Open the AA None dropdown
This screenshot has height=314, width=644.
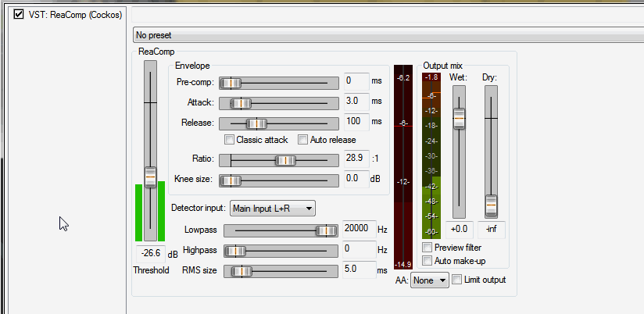(x=430, y=280)
